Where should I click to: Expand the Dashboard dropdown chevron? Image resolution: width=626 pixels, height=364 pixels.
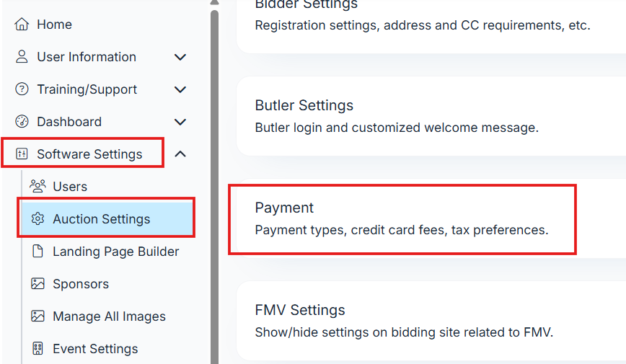click(180, 122)
